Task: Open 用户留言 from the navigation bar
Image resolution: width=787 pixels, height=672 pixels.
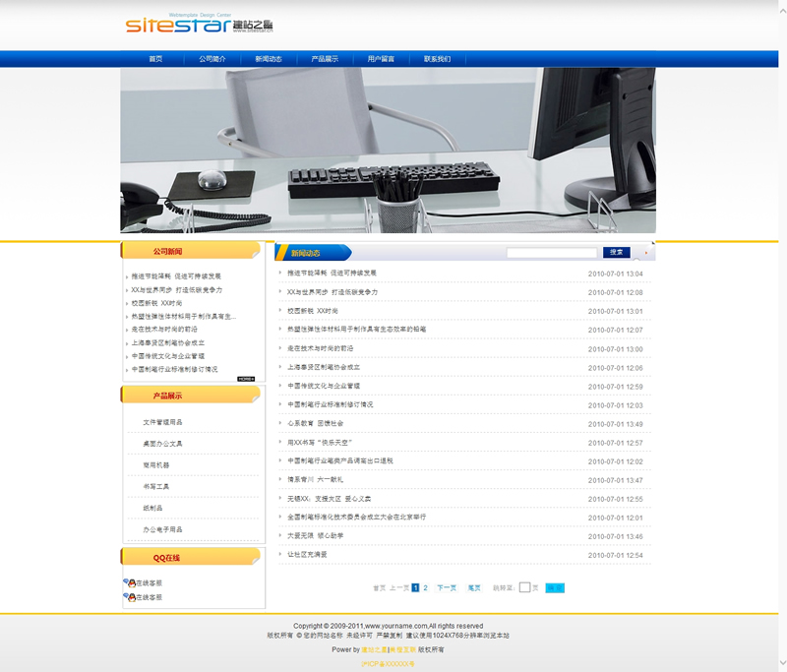Action: pyautogui.click(x=381, y=59)
